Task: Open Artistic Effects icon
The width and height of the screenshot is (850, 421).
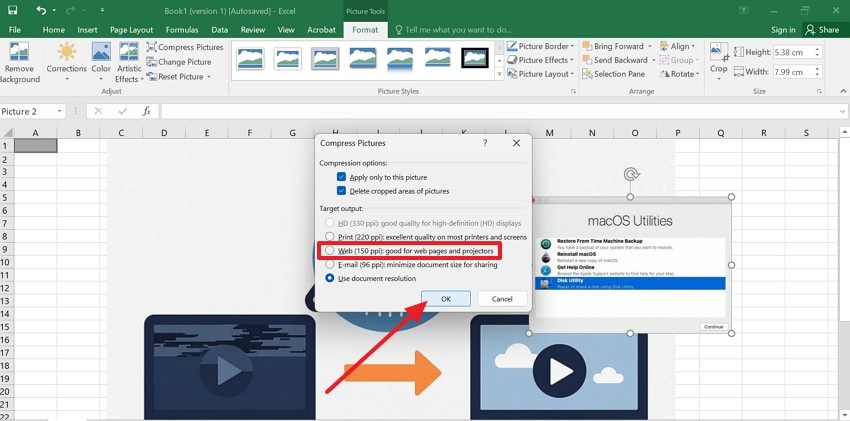Action: tap(129, 51)
